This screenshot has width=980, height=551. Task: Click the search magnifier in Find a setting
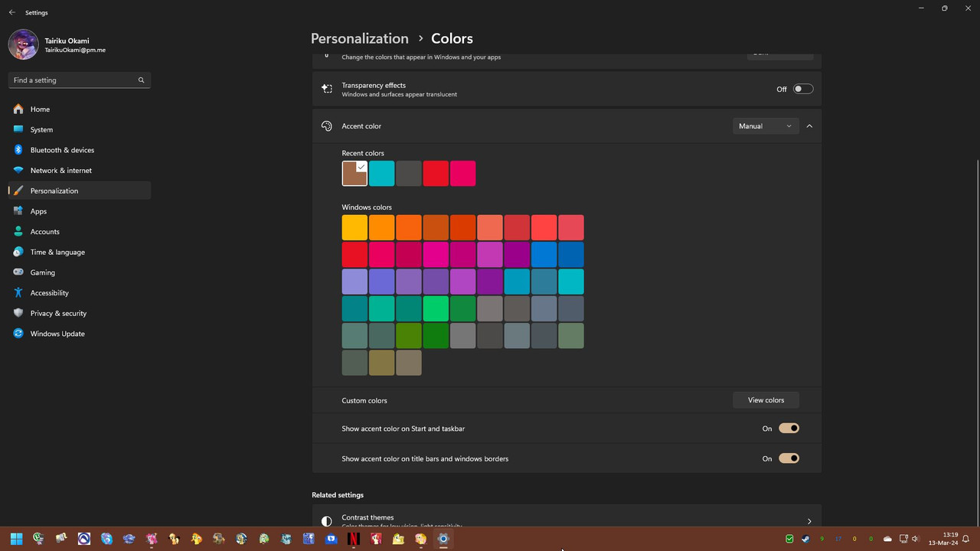point(141,80)
